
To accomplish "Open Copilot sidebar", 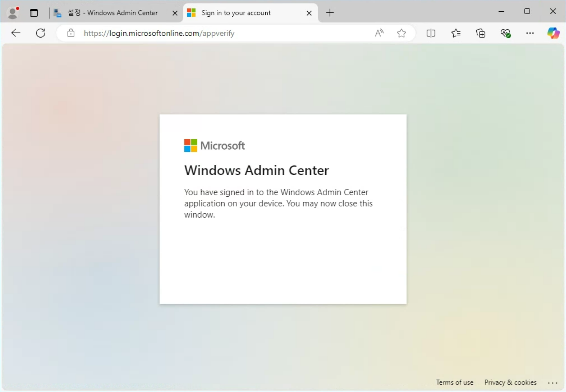I will click(553, 33).
